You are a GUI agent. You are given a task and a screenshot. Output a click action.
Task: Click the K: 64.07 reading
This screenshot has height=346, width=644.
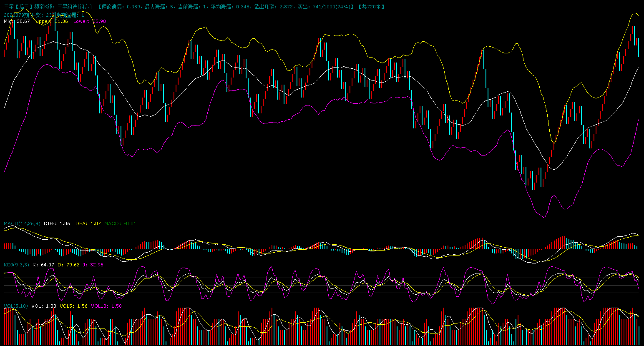coord(43,265)
